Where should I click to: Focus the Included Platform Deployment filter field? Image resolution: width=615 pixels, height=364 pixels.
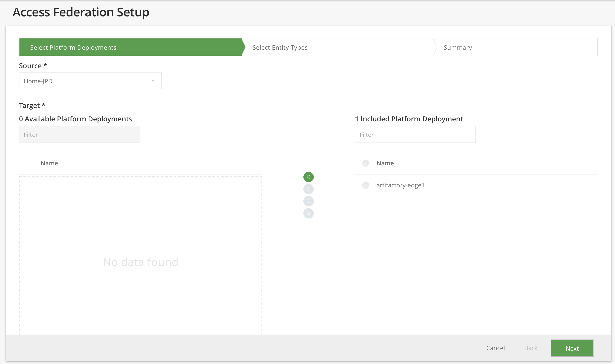coord(415,135)
